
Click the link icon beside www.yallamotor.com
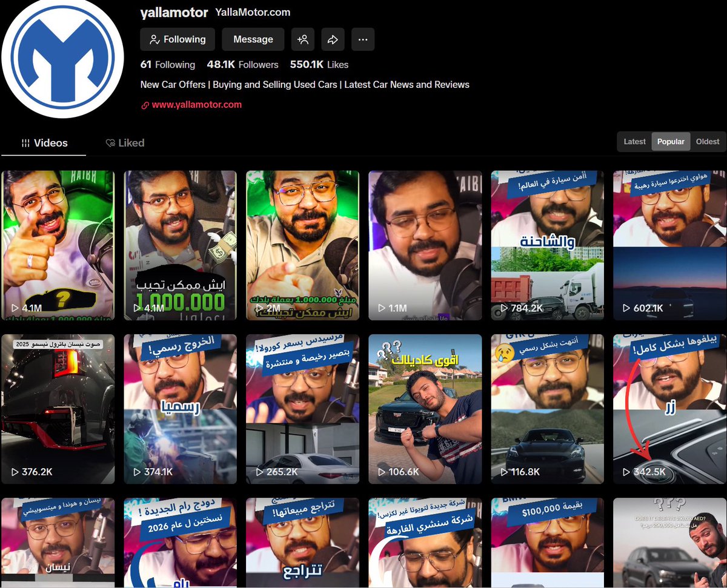pos(145,105)
